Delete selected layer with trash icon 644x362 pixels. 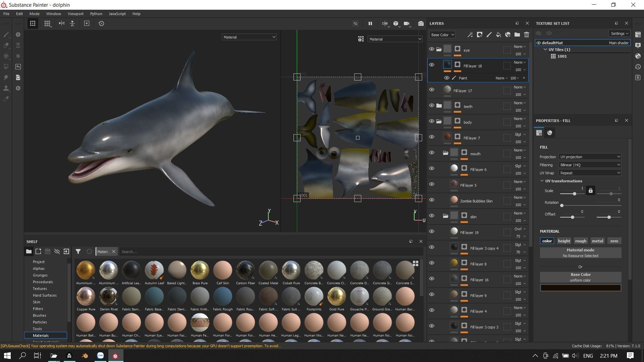click(x=527, y=35)
